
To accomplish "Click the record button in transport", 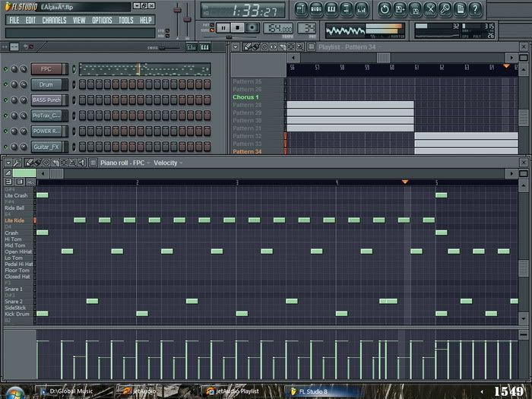I will pyautogui.click(x=252, y=28).
